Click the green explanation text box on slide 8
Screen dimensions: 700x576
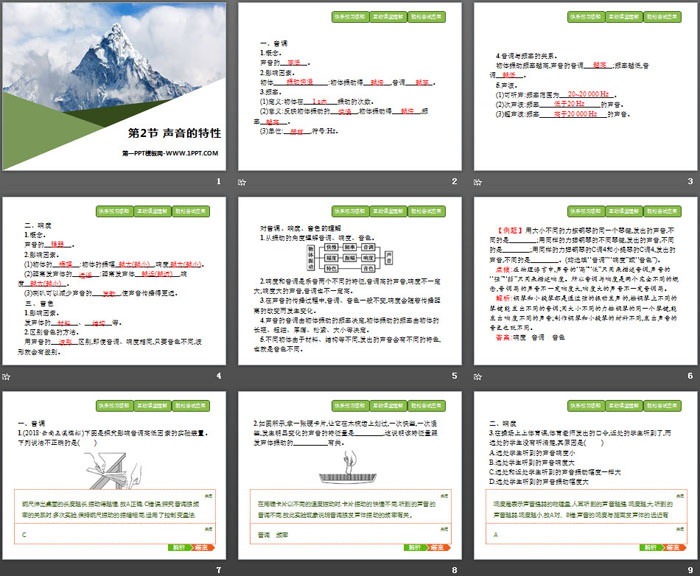[350, 507]
